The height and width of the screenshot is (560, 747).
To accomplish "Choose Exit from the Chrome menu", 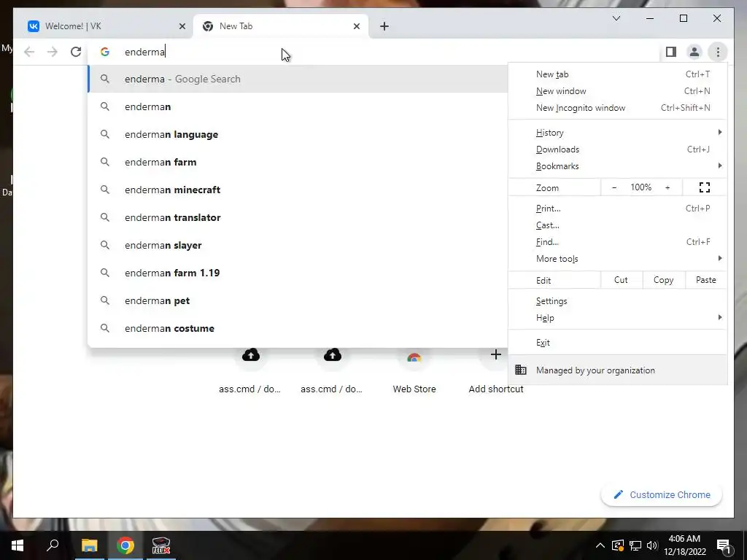I will 618,343.
